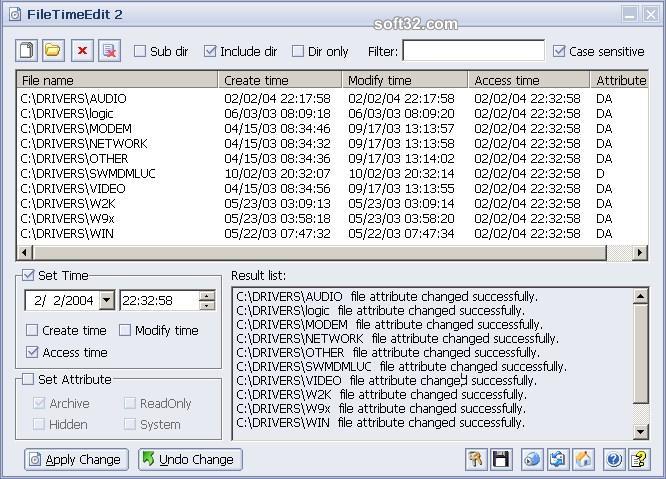Select the C:\DRIVERS\logic file row
Image resolution: width=666 pixels, height=479 pixels.
332,113
